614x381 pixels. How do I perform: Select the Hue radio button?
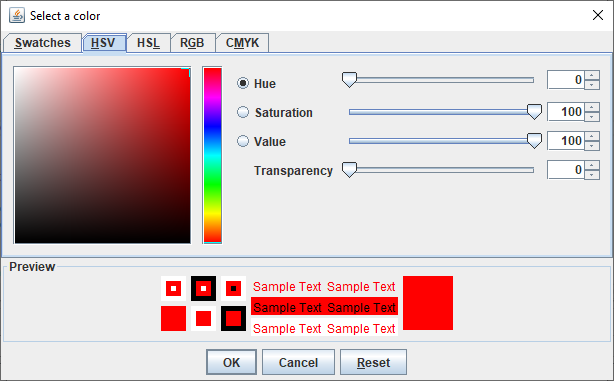[x=243, y=83]
